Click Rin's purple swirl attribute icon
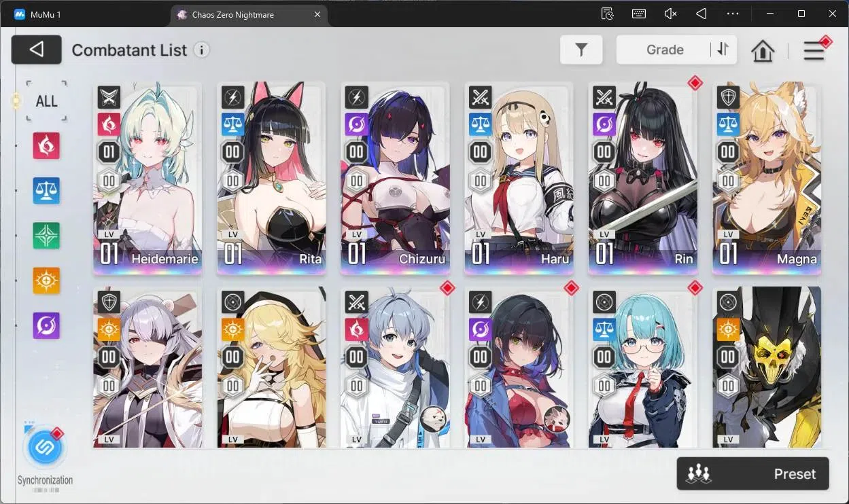849x504 pixels. [604, 124]
